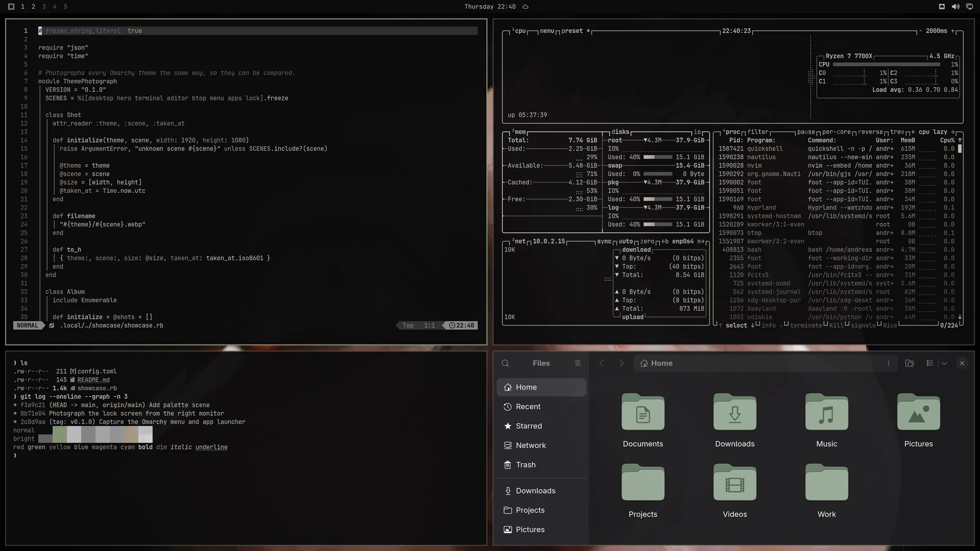Switch Files to list view
The height and width of the screenshot is (551, 980).
tap(930, 363)
